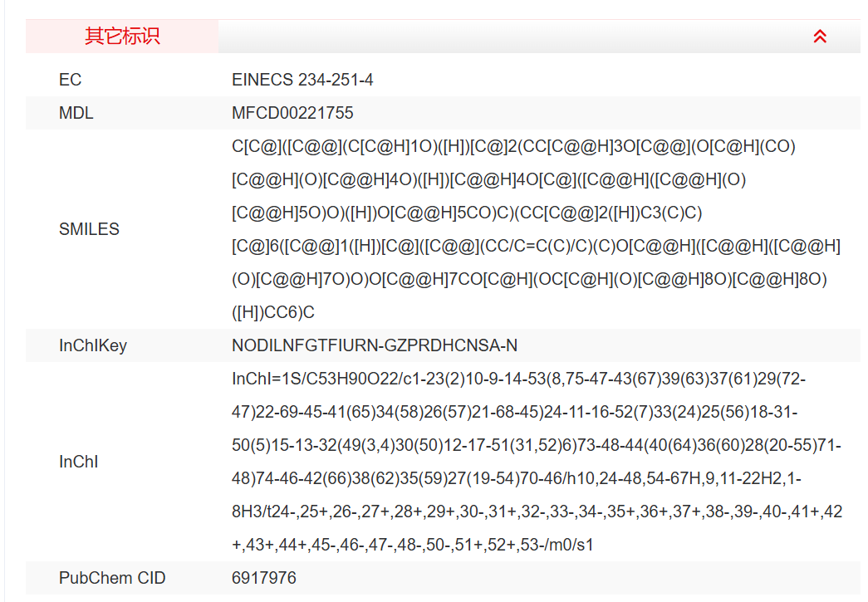868x602 pixels.
Task: Click the SMILES row label
Action: [x=89, y=229]
